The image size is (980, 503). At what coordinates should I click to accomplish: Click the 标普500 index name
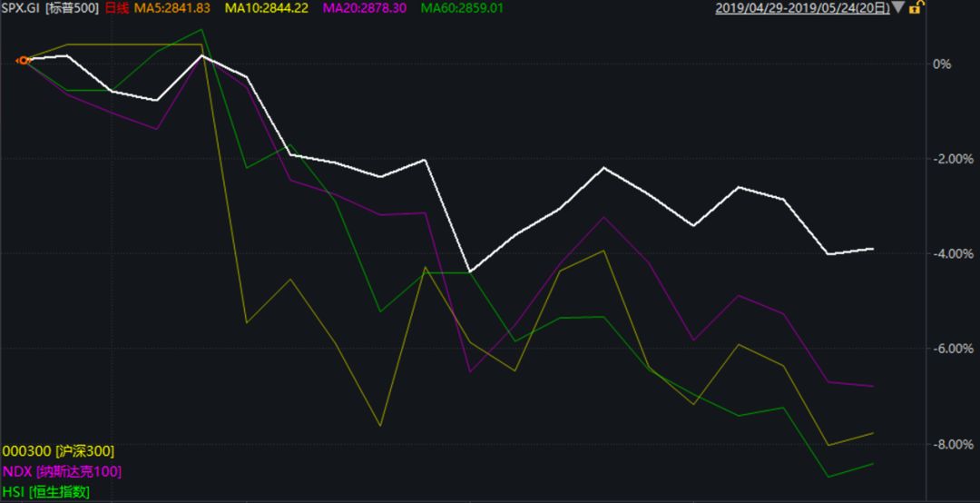tap(72, 8)
